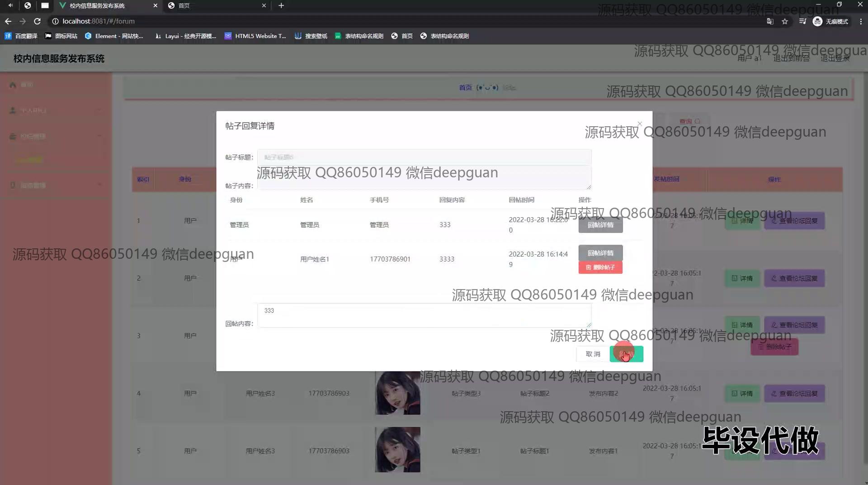
Task: Open the browser three-dot menu
Action: pos(860,21)
